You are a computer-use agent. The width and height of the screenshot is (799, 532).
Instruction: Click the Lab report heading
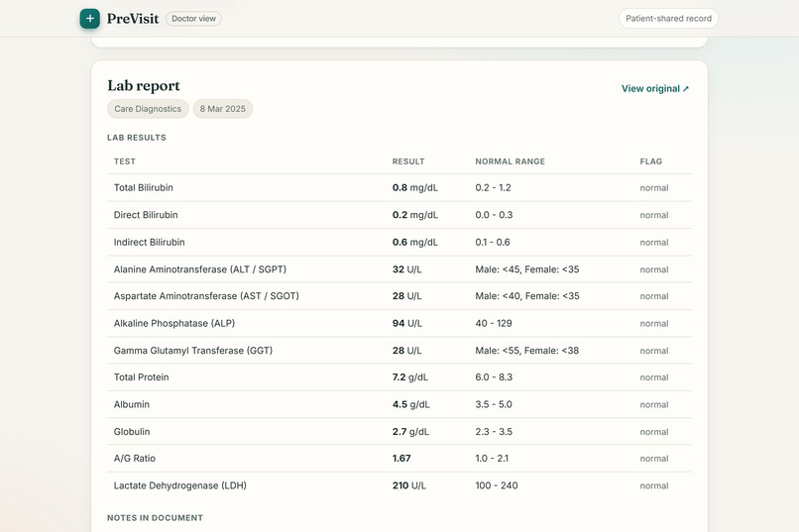144,85
